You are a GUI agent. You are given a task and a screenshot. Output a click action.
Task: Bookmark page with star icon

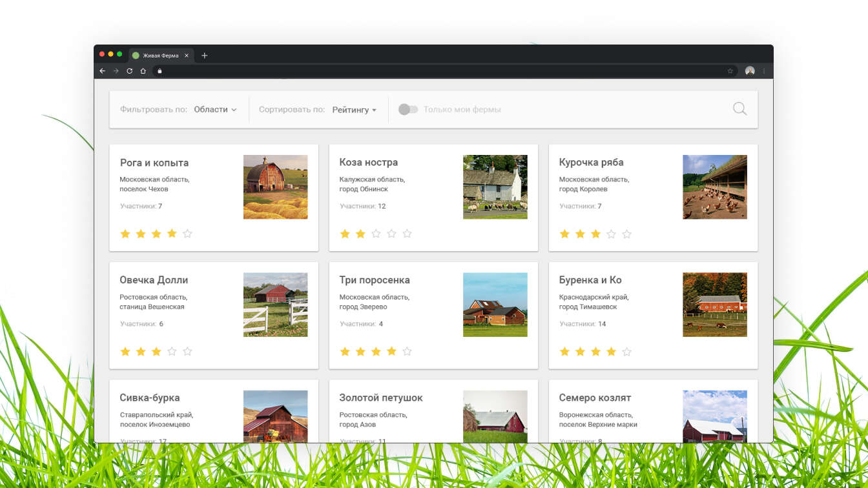pos(730,71)
